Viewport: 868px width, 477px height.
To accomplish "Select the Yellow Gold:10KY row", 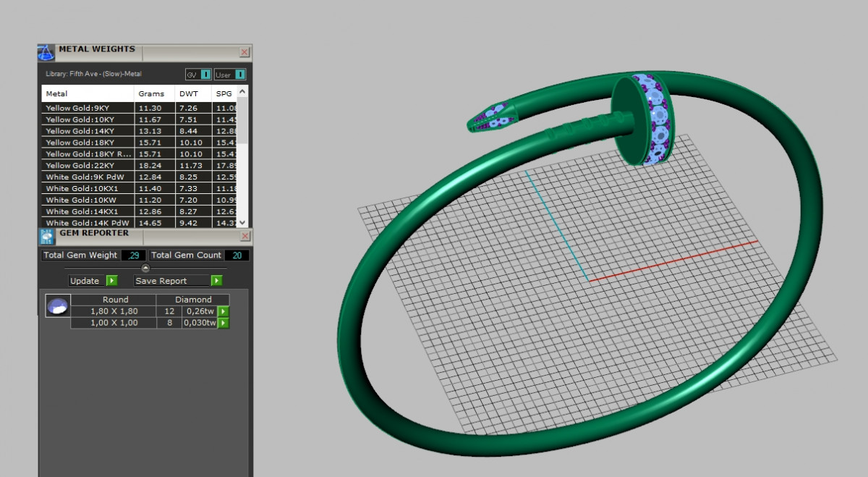I will tap(140, 119).
